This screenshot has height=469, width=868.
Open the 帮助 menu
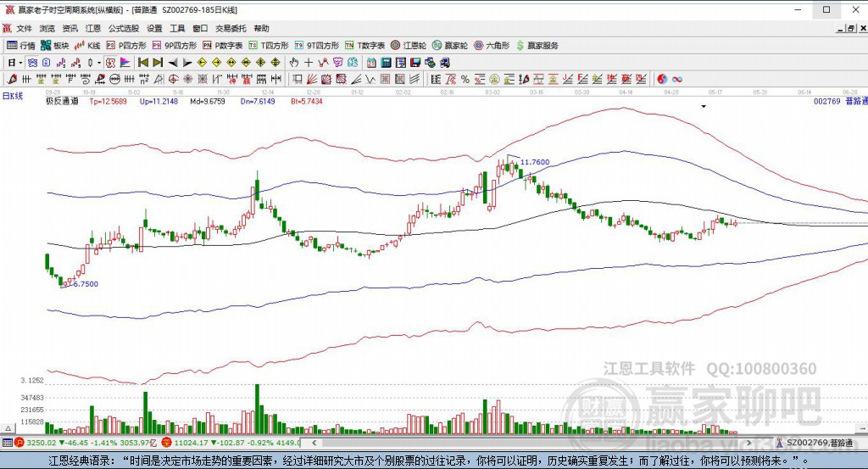tap(261, 28)
